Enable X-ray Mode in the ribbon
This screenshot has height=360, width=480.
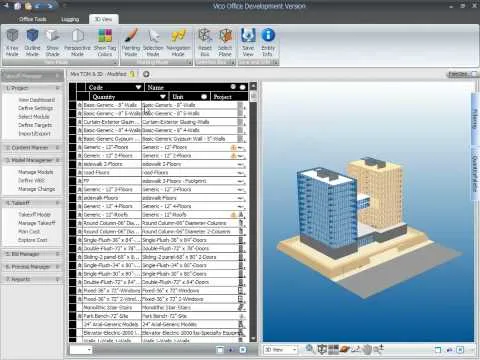(12, 42)
